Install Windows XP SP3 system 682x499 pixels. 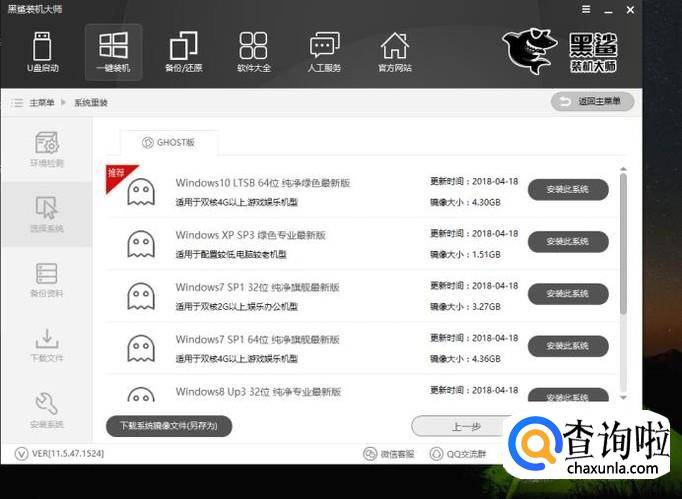(568, 241)
